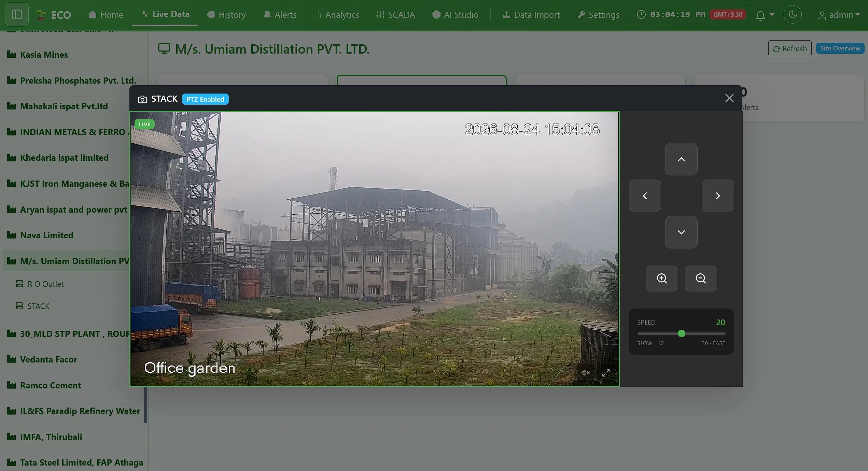Select Ramco Cement site

tap(44, 385)
